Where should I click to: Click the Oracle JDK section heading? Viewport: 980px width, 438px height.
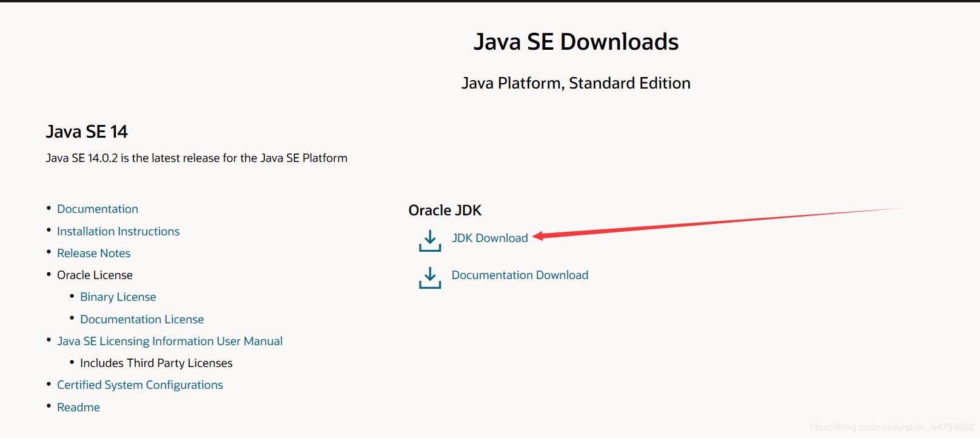click(445, 211)
